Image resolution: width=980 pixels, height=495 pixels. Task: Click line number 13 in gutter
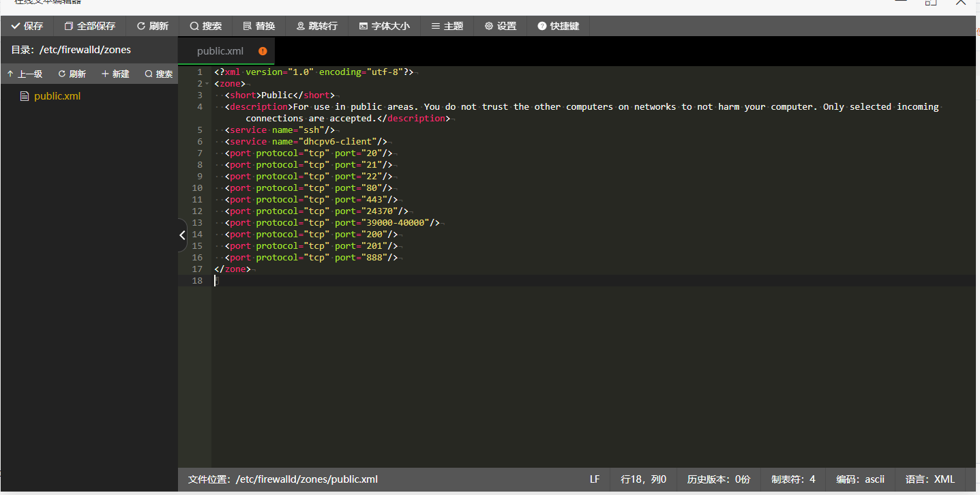point(197,222)
